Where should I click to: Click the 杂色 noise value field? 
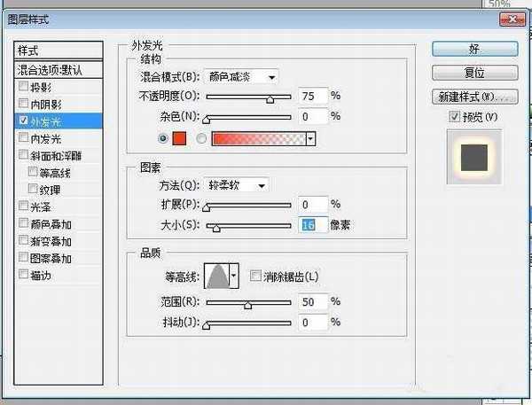313,117
